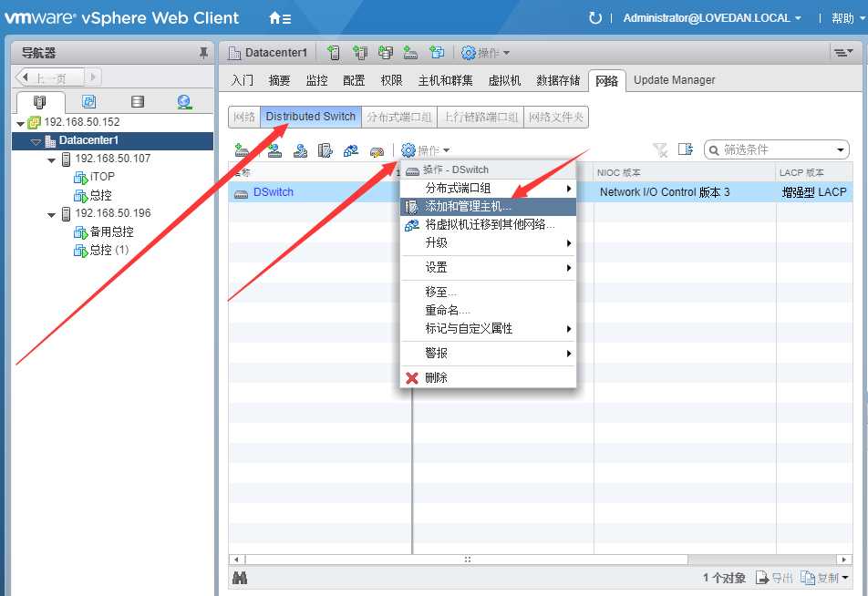Collapse the Datacenter1 tree node
868x596 pixels.
(x=36, y=141)
